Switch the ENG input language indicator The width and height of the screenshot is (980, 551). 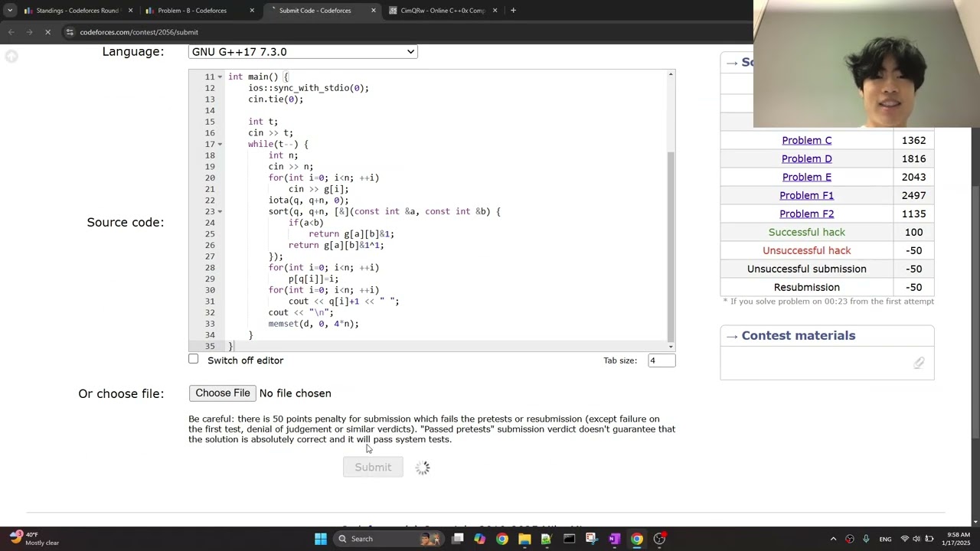885,539
